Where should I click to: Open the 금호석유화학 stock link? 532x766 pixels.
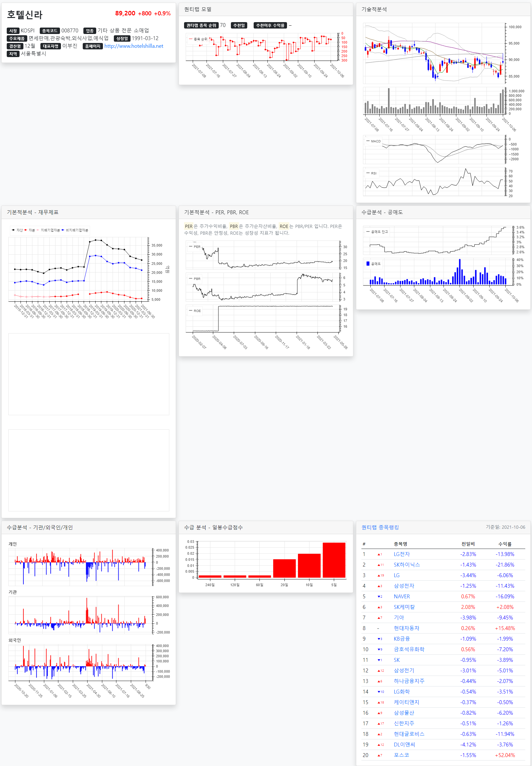point(409,649)
